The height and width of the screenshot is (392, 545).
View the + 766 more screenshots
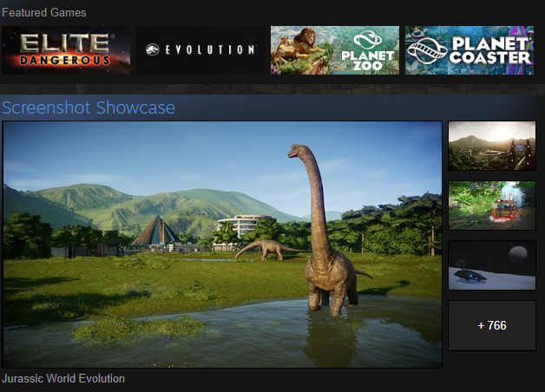pos(492,325)
